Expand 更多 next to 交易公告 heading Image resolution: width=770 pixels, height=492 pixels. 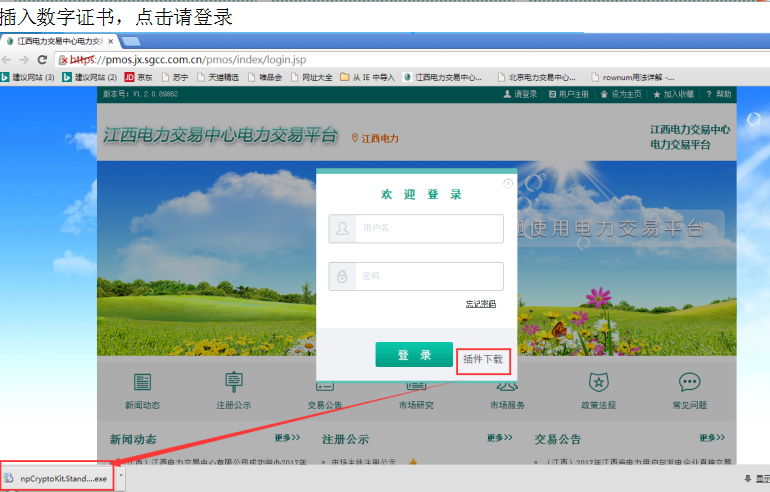[x=712, y=438]
